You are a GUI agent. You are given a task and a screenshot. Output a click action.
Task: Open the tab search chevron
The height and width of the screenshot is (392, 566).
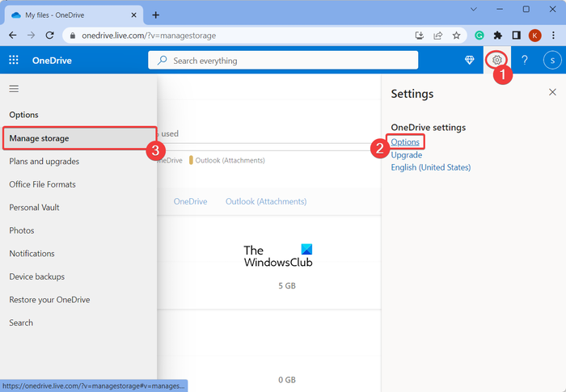tap(474, 10)
